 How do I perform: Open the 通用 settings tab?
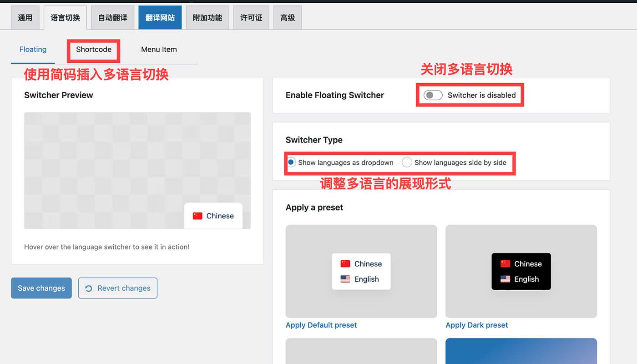coord(25,17)
